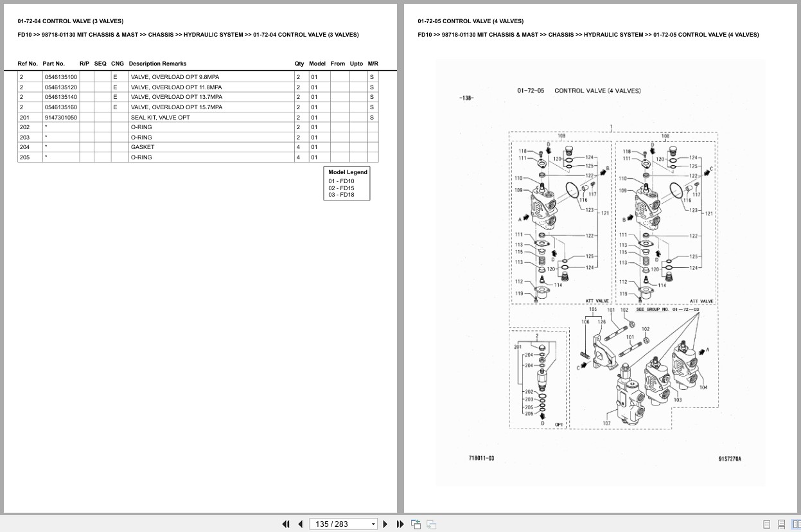
Task: Click O-RING description in row 205
Action: pyautogui.click(x=141, y=157)
